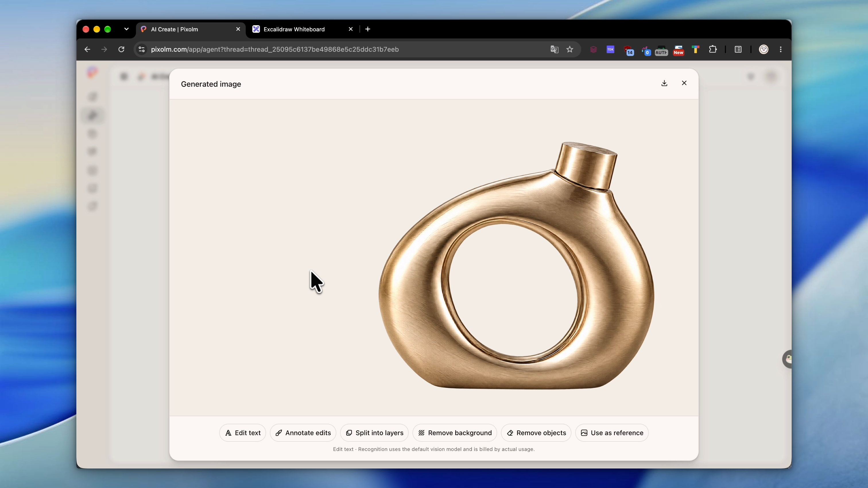View site information icon
Viewport: 868px width, 488px height.
point(142,50)
